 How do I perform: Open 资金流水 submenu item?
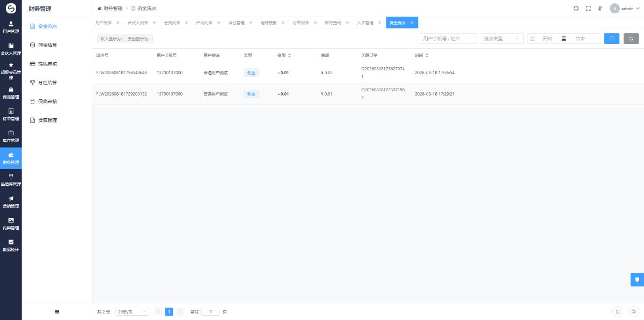coord(57,26)
